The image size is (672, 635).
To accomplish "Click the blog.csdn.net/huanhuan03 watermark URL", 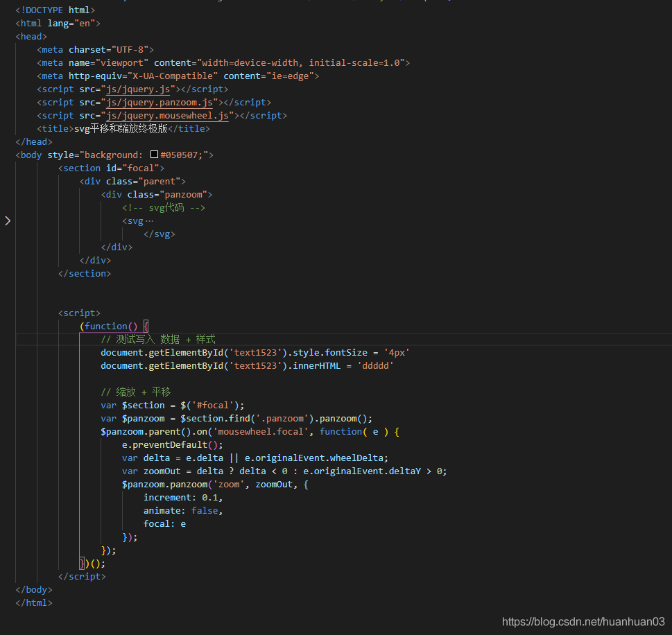I will (583, 622).
